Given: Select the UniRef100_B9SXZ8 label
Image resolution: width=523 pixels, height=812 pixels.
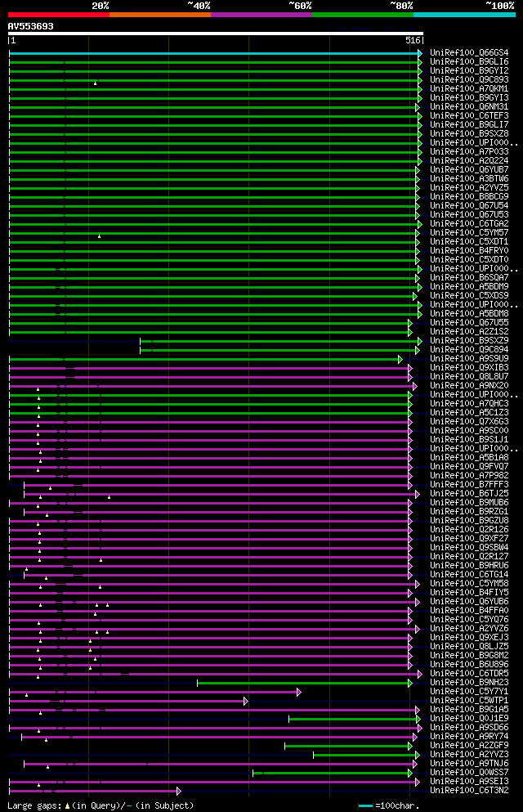Looking at the screenshot, I should [x=469, y=133].
